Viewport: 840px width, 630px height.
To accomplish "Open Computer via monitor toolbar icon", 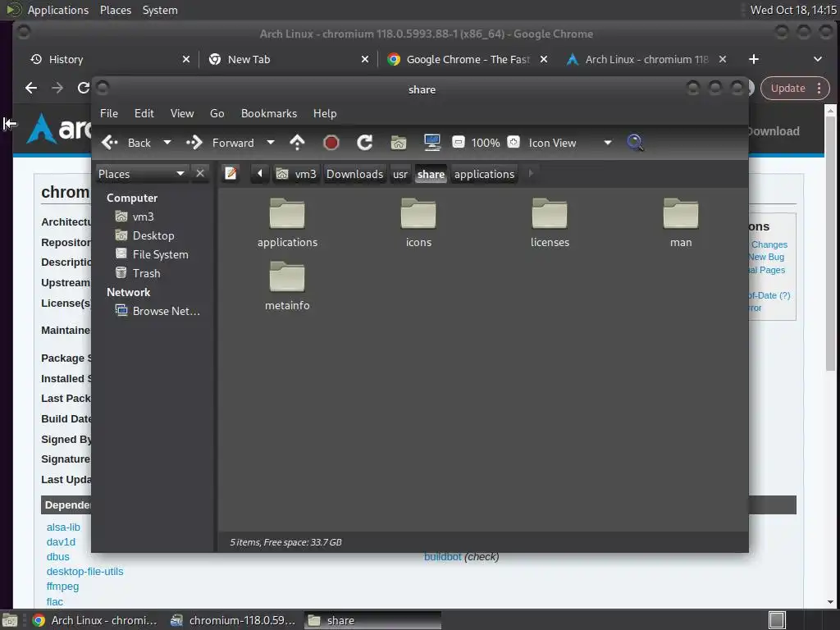I will 431,143.
